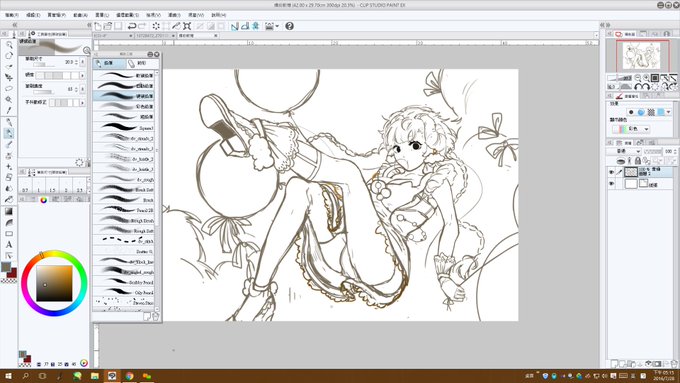Select the eyedropper tool
The height and width of the screenshot is (383, 680).
[x=9, y=111]
